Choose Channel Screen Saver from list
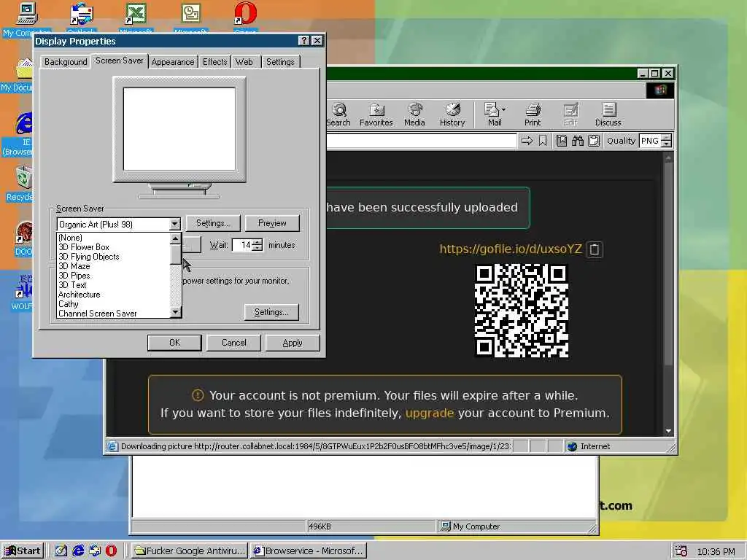The height and width of the screenshot is (560, 747). 113,314
